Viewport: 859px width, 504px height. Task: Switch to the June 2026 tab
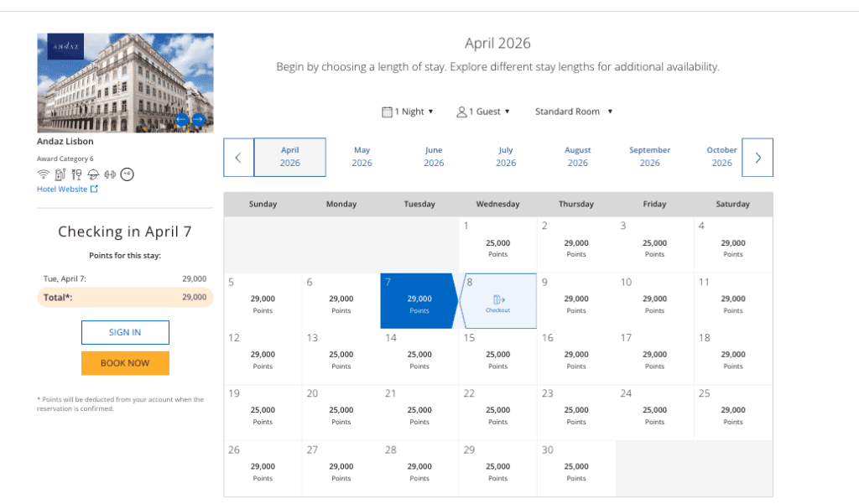(434, 157)
